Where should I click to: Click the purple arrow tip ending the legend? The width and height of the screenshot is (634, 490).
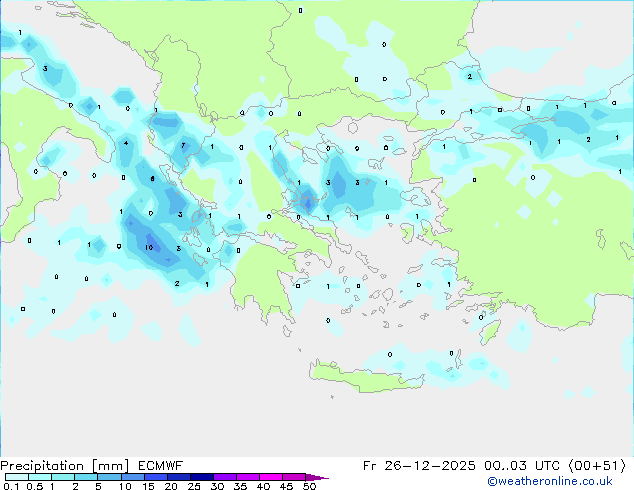(317, 477)
